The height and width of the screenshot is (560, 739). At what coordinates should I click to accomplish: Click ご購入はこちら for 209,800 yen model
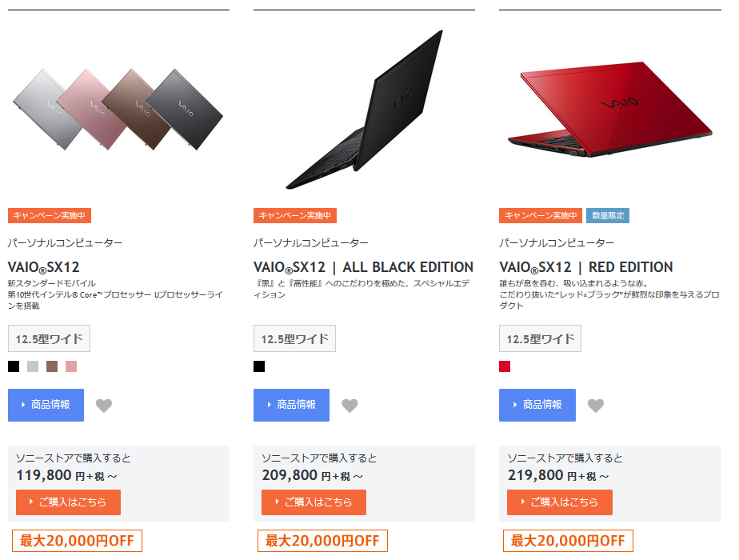314,502
